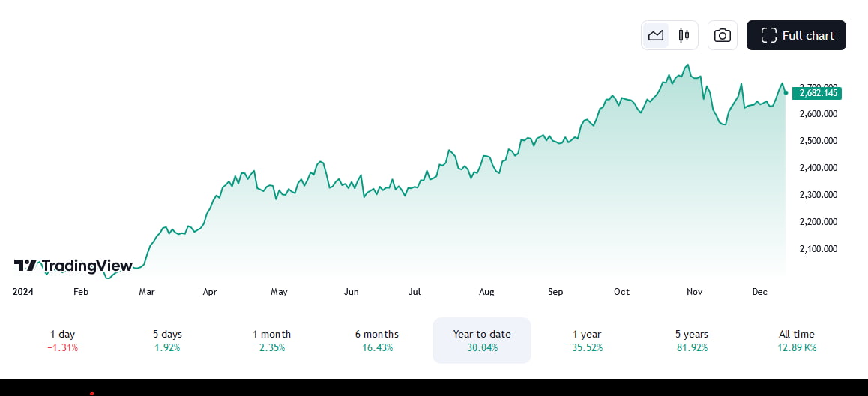Select the Year to date range
Screen dimensions: 868x396
coord(482,340)
